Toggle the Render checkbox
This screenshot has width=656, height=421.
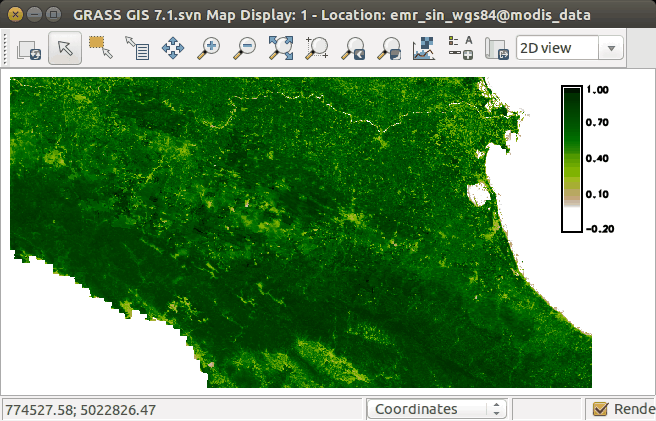click(600, 409)
